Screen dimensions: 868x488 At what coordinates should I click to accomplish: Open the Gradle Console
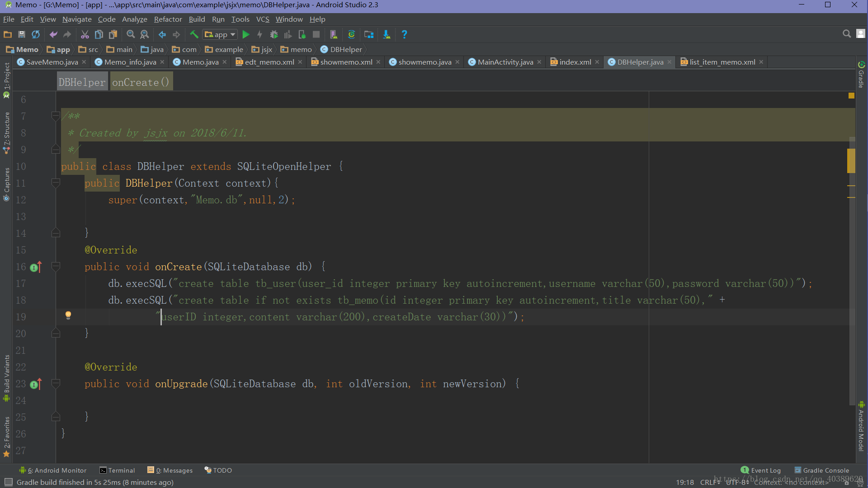click(x=822, y=470)
